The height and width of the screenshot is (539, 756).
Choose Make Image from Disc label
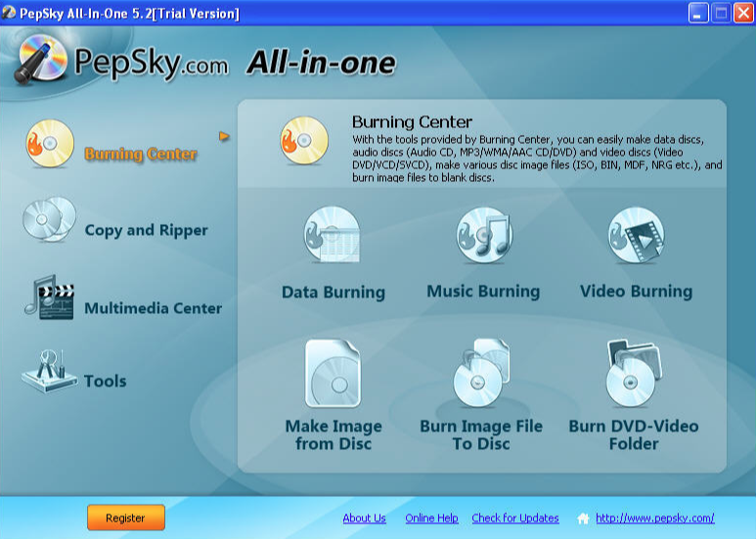click(x=334, y=435)
